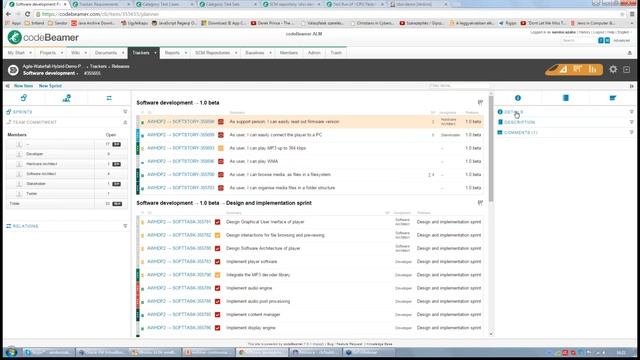Open the My Start menu dropdown arrow

[x=30, y=53]
